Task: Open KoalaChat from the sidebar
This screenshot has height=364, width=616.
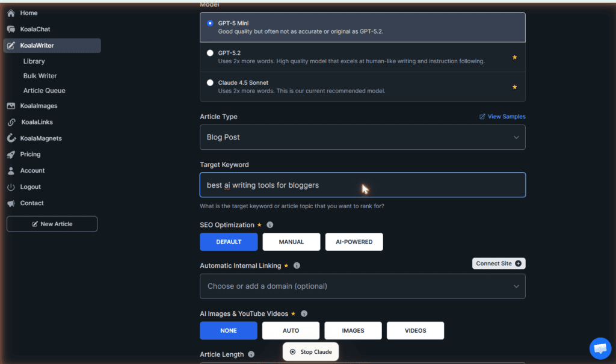Action: (x=35, y=29)
